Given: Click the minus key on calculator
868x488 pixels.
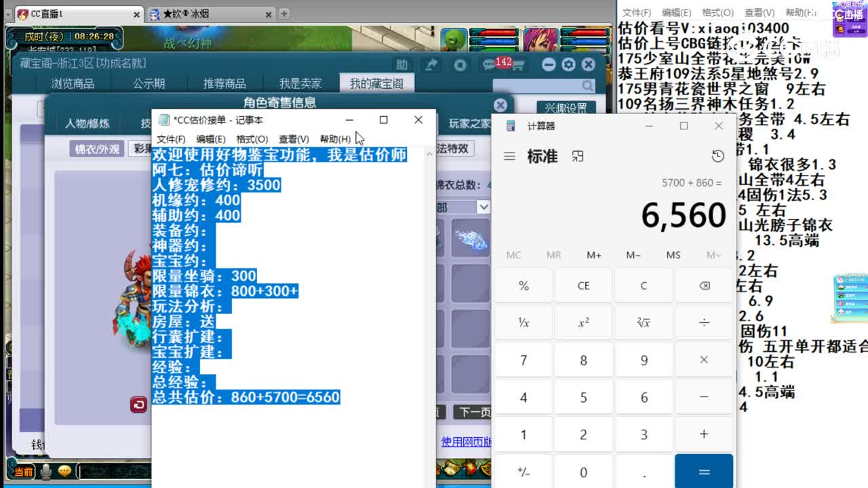Looking at the screenshot, I should tap(704, 397).
